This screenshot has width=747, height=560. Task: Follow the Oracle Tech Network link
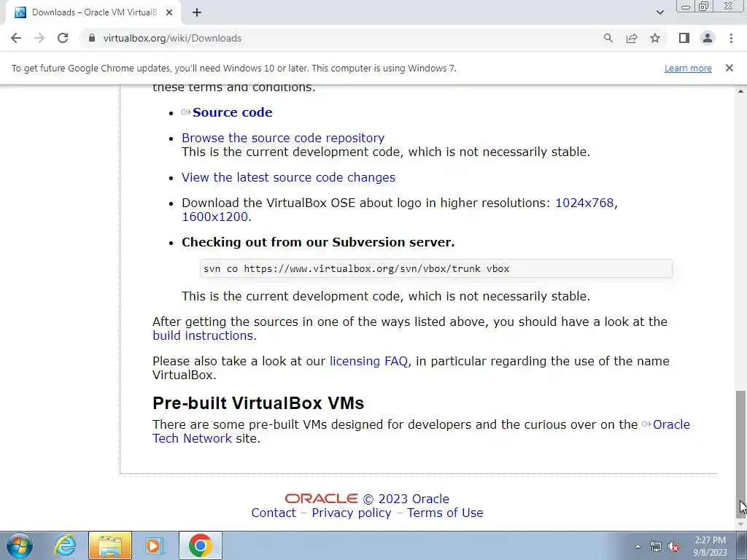pyautogui.click(x=421, y=432)
